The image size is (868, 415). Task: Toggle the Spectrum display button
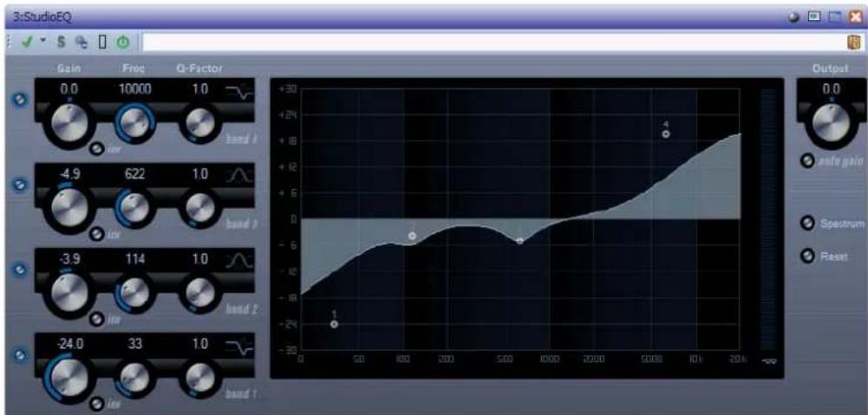point(807,224)
